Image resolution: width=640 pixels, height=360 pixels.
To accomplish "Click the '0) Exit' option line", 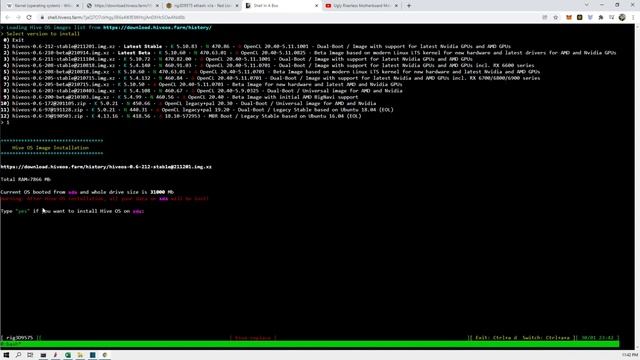I will [14, 40].
